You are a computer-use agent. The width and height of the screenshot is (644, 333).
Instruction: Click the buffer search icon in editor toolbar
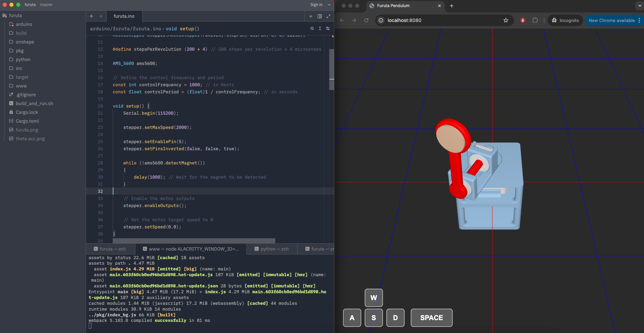312,29
